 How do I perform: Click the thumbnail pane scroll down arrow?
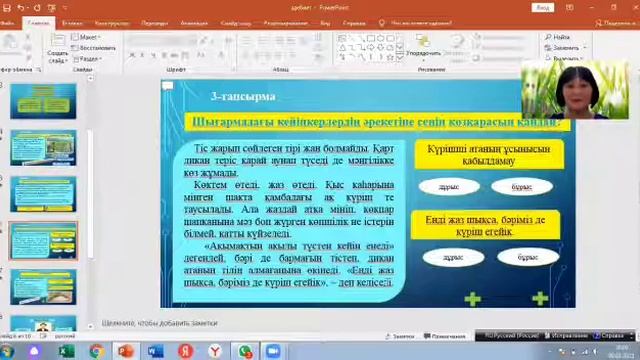(x=91, y=327)
